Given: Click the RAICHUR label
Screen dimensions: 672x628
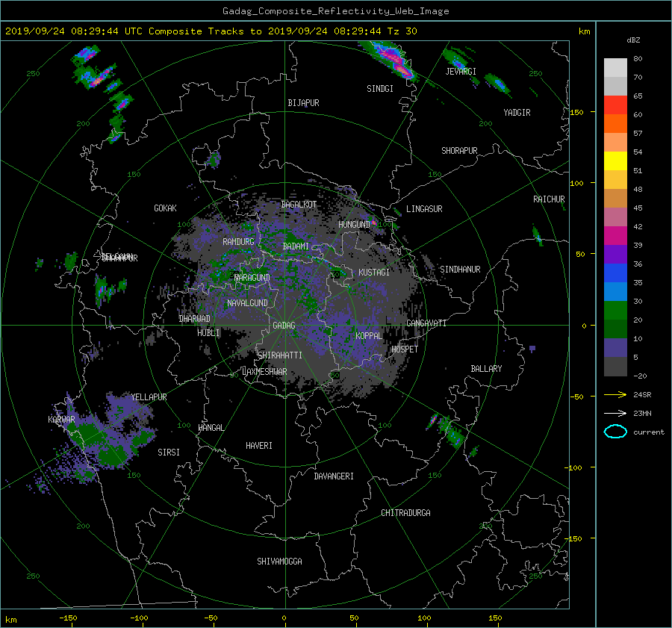Looking at the screenshot, I should (549, 199).
